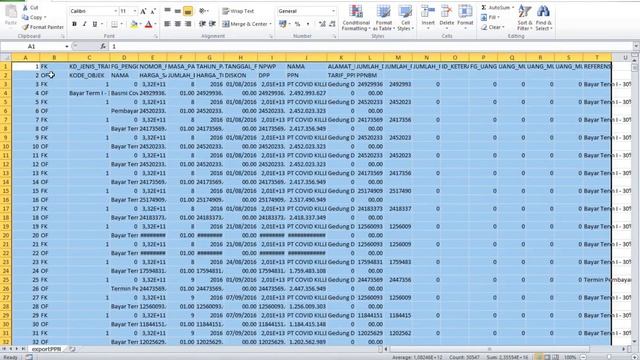Screen dimensions: 640x360
Task: Click the Name Box showing A1
Action: pyautogui.click(x=31, y=47)
